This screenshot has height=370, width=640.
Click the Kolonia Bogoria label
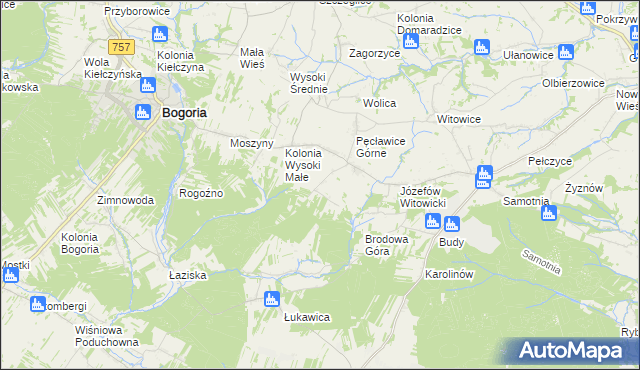(80, 243)
